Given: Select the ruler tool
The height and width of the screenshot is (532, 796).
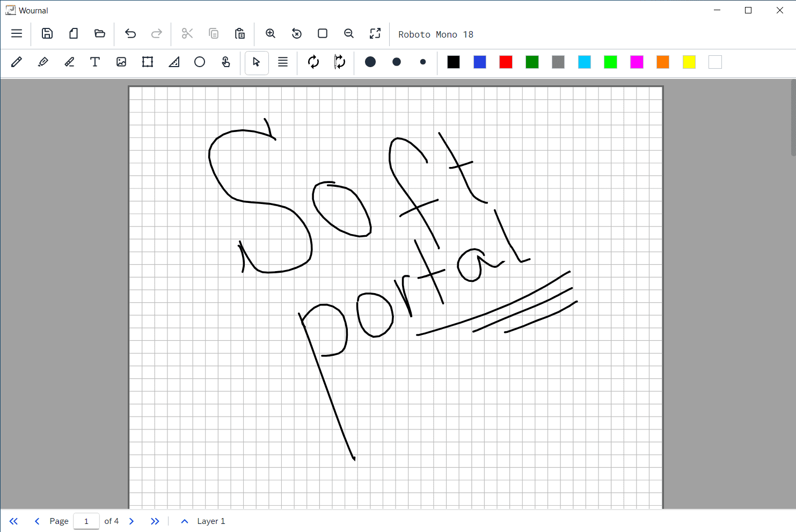Looking at the screenshot, I should [x=174, y=62].
